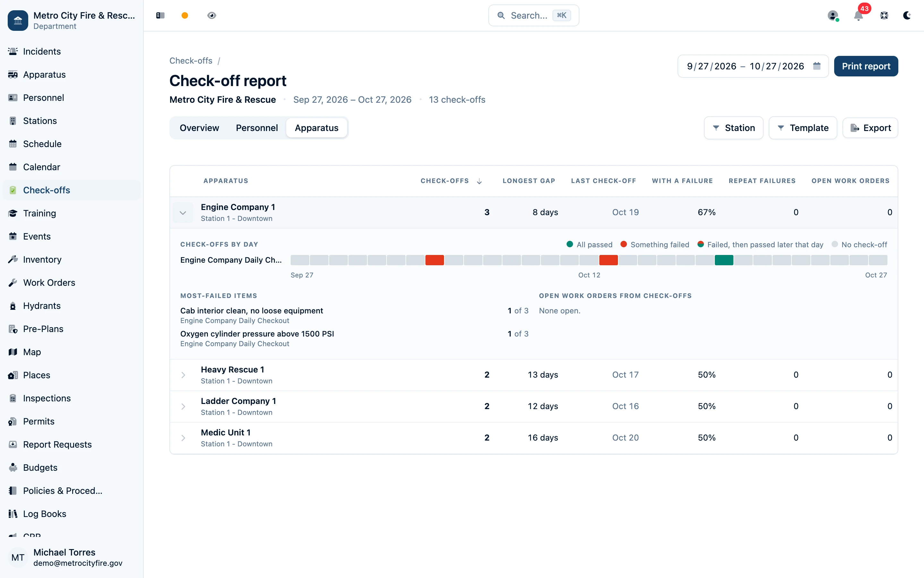Follow the Check-offs breadcrumb link
The image size is (924, 578).
[x=191, y=61]
